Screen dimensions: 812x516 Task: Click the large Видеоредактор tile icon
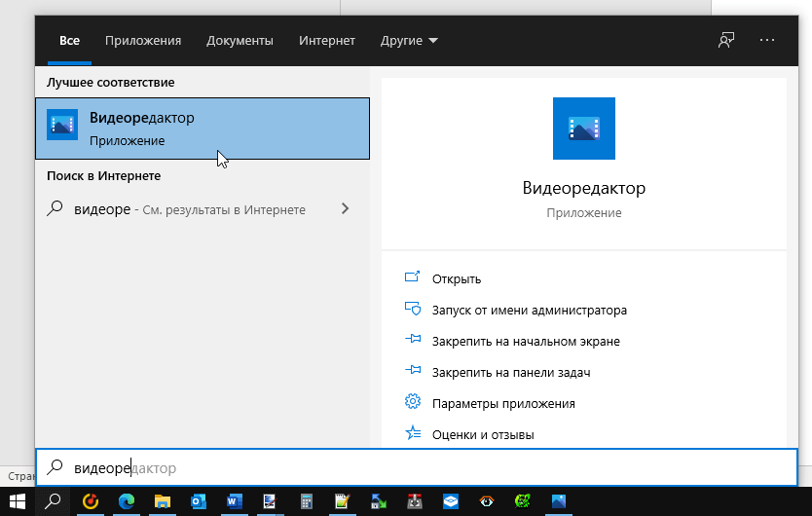pos(584,129)
